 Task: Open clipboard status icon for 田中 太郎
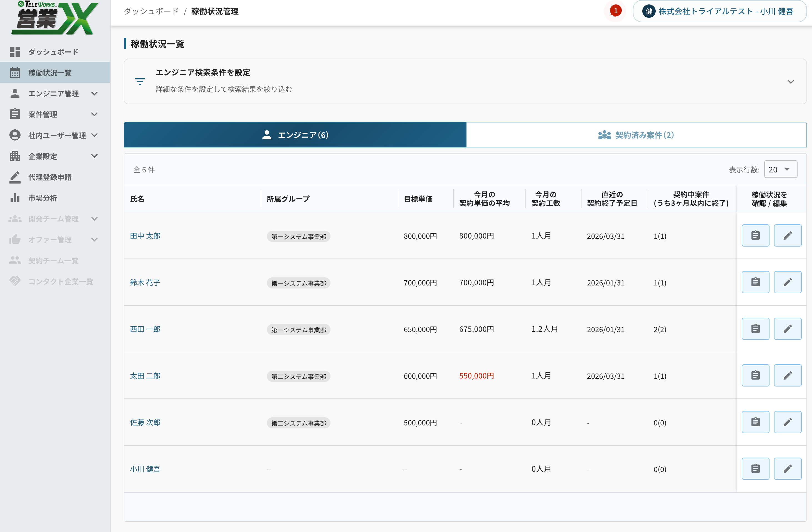(755, 235)
